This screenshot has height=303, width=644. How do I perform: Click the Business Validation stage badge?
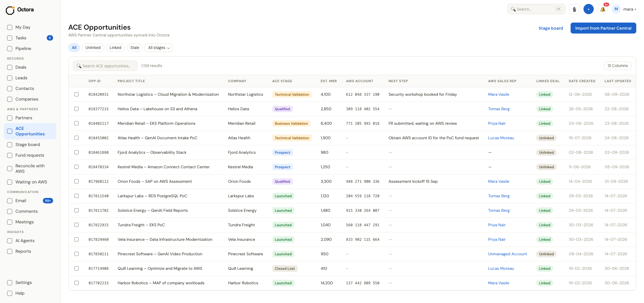pyautogui.click(x=291, y=123)
